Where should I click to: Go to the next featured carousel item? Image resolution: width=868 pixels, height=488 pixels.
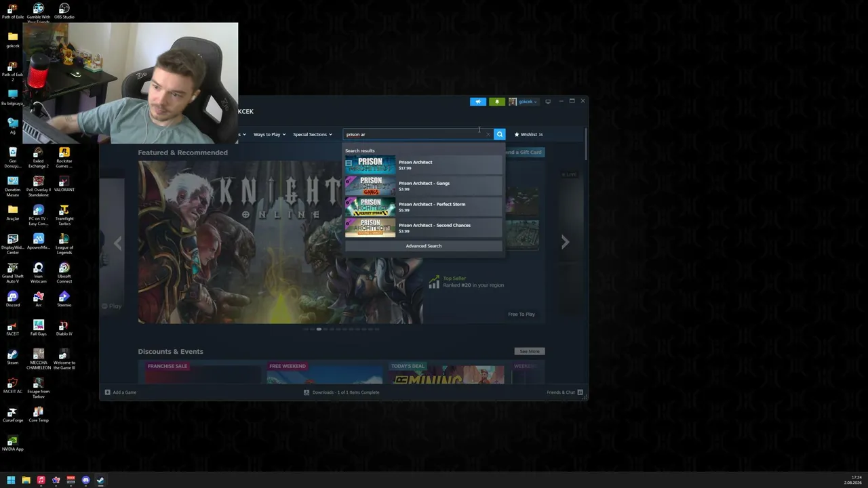[565, 242]
